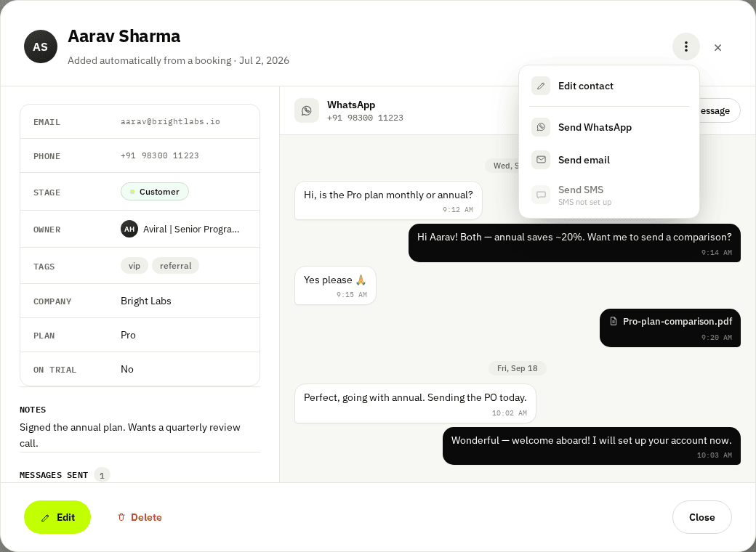
Task: Click the 'Perfect, going with annual' message
Action: [x=415, y=404]
